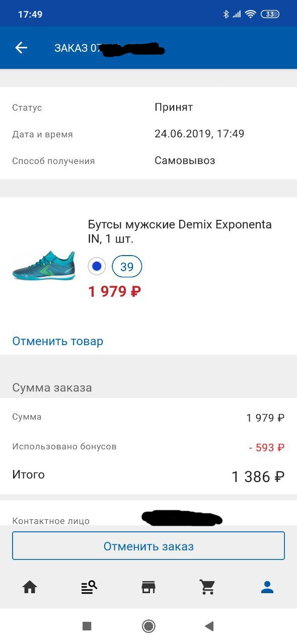Tap the Bluetooth status icon

click(226, 14)
